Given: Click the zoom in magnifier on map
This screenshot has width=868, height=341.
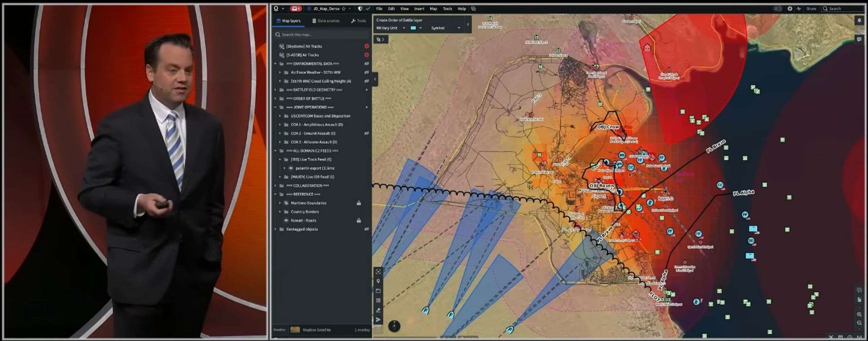Looking at the screenshot, I should click(859, 314).
